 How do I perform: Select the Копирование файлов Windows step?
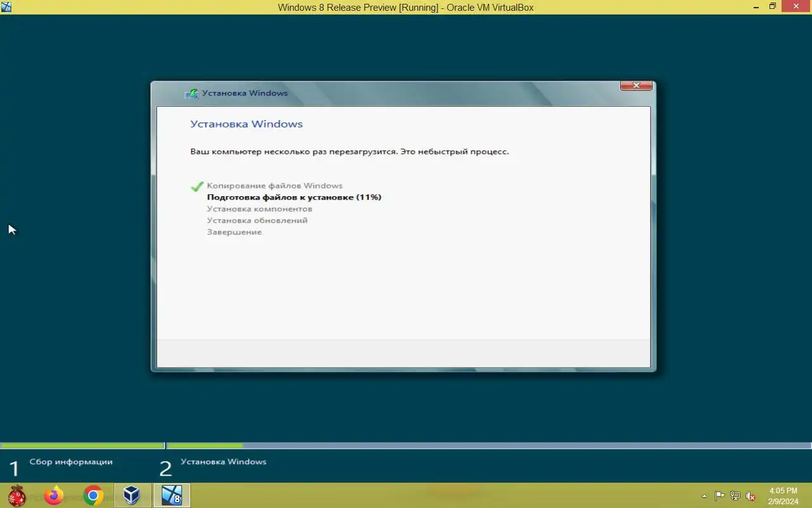tap(275, 185)
